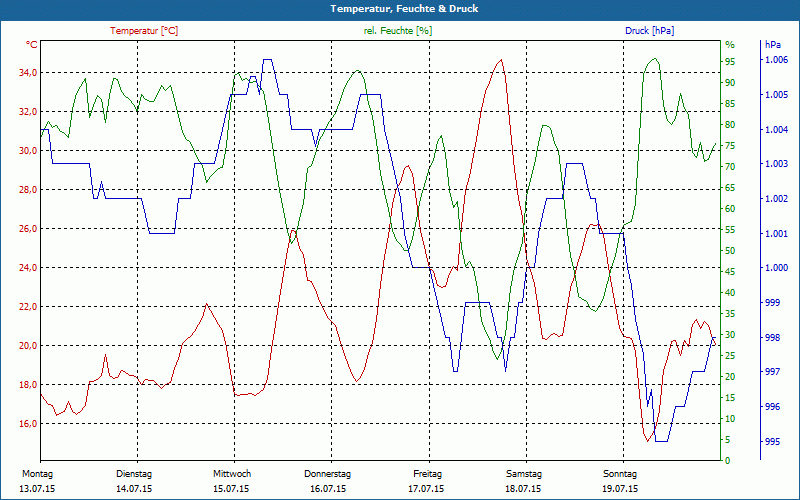Image resolution: width=800 pixels, height=500 pixels.
Task: Click the blue 'hPa' axis unit label
Action: click(x=773, y=45)
